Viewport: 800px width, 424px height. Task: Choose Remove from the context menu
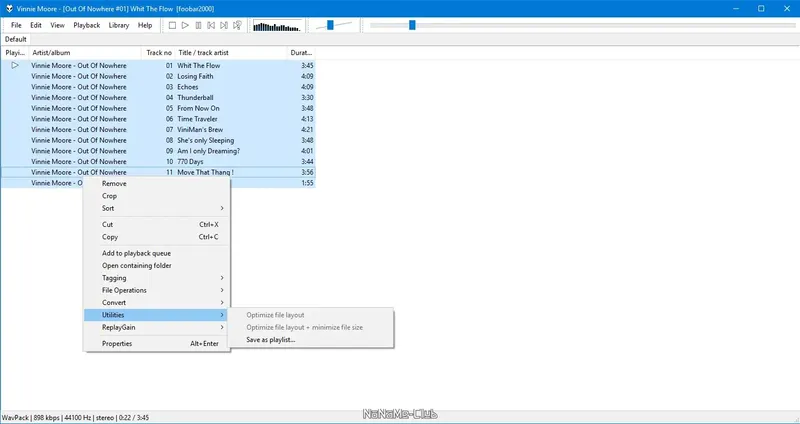click(157, 184)
